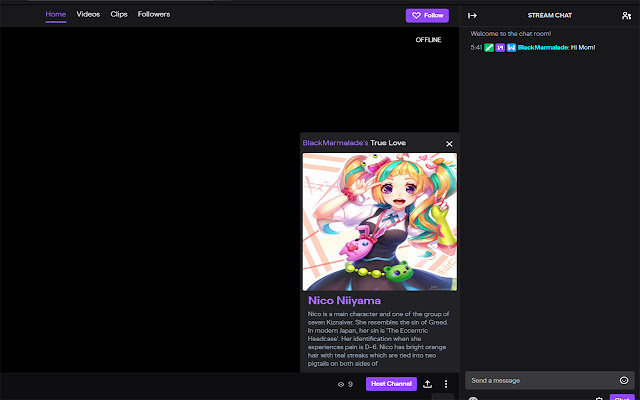
Task: Click BlackMarmalade's link in the extension header
Action: (335, 143)
